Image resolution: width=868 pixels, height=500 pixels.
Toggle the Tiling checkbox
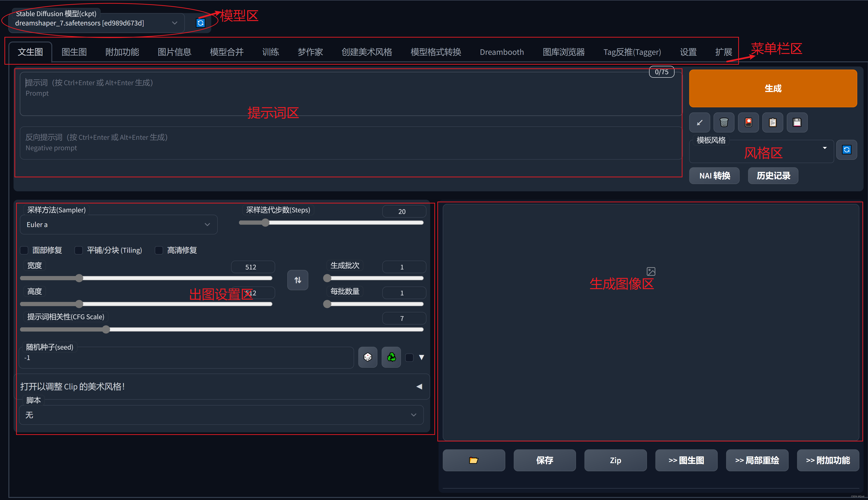point(79,250)
